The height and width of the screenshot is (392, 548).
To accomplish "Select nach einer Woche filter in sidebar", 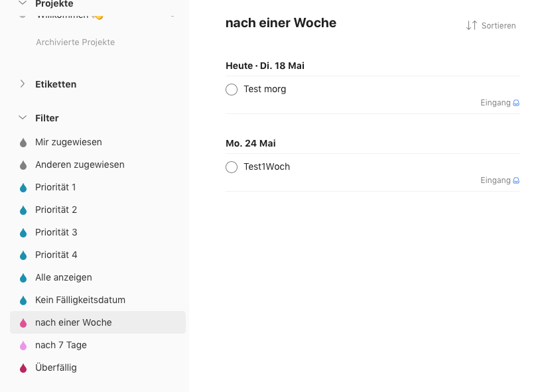I will [x=98, y=322].
